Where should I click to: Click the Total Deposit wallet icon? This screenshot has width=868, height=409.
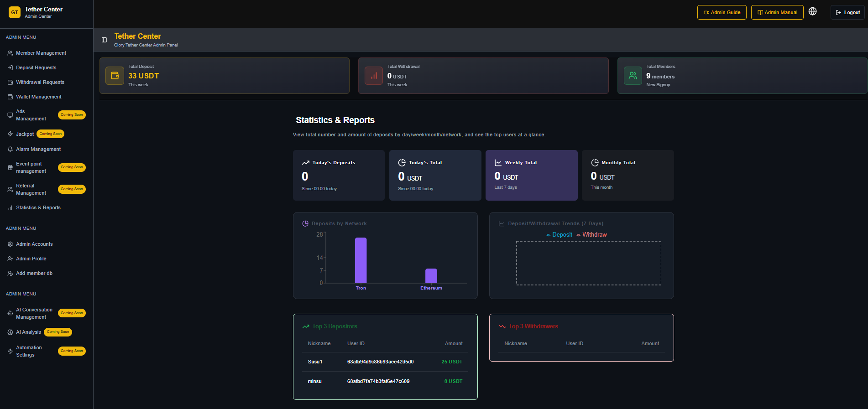tap(115, 76)
